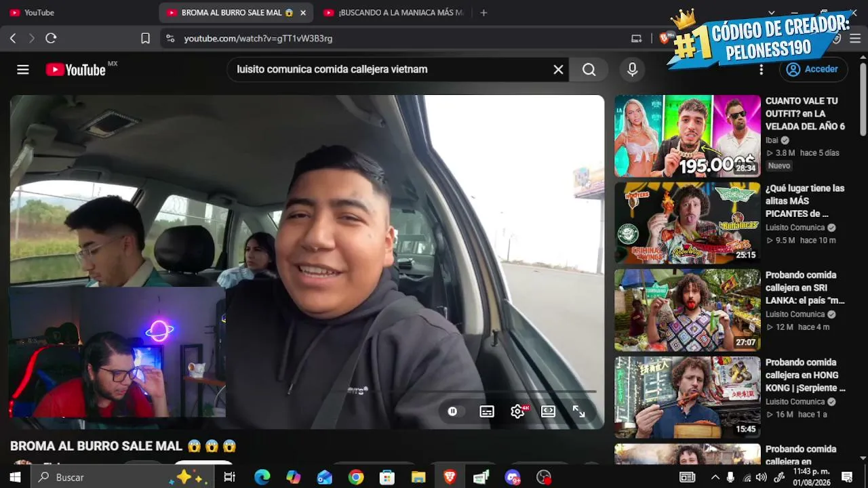Open Probando comida callejera en SRI LANKA title

[806, 288]
